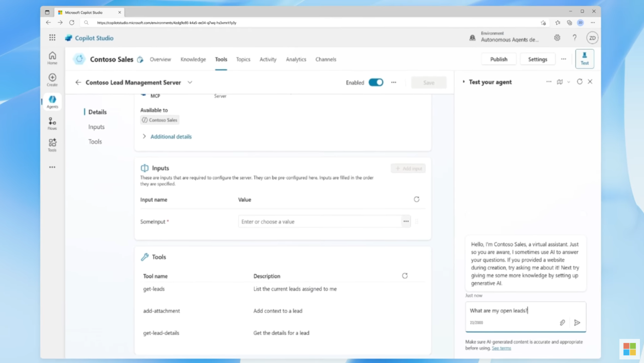The height and width of the screenshot is (363, 644).
Task: Click the Save button
Action: click(x=429, y=82)
